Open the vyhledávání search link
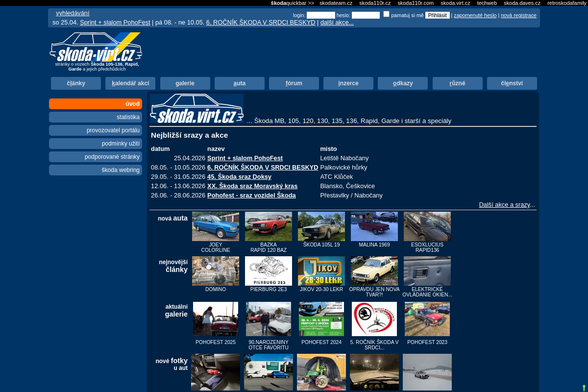This screenshot has height=392, width=588. point(73,13)
